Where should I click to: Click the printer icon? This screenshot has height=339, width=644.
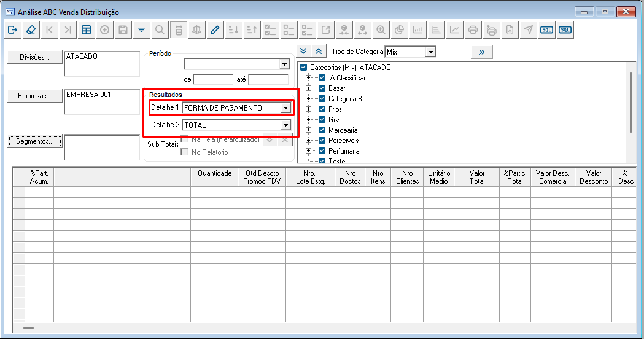473,30
